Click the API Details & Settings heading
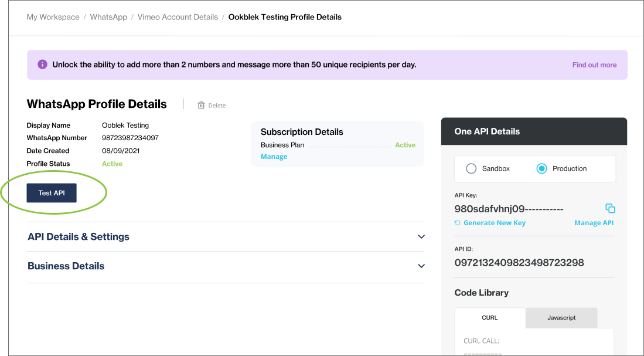644x356 pixels. [x=79, y=237]
